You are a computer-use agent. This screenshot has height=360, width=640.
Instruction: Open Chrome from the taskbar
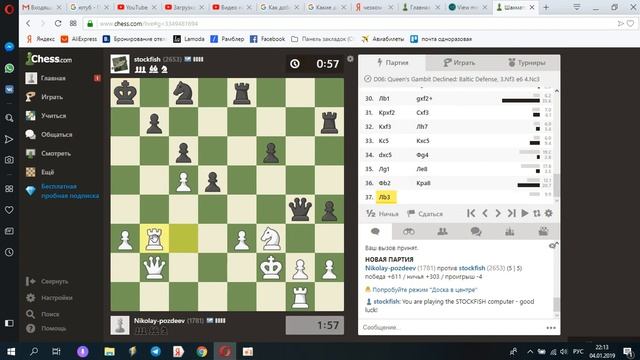[202, 351]
